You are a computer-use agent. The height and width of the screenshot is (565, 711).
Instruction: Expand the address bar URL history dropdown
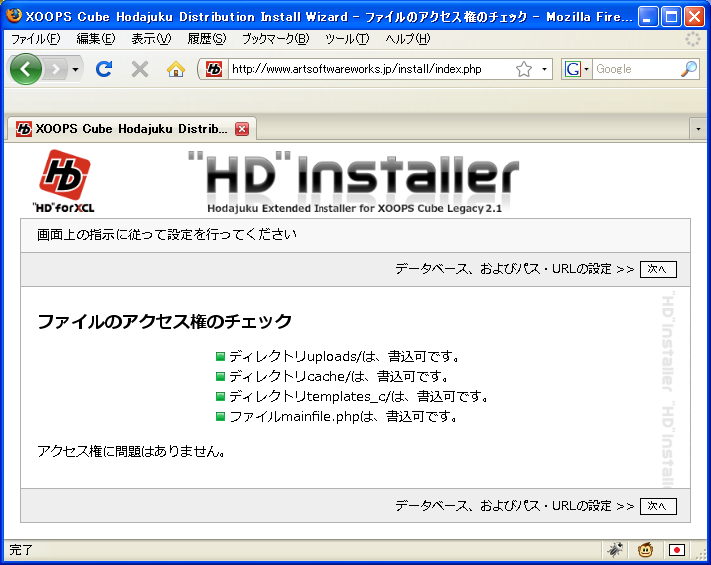[x=545, y=69]
